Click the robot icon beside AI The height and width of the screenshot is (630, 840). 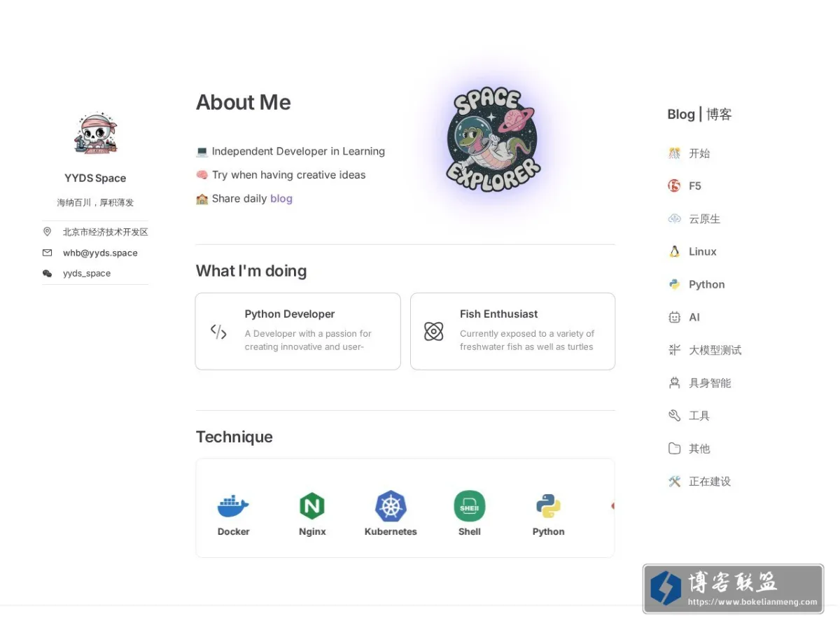(674, 317)
